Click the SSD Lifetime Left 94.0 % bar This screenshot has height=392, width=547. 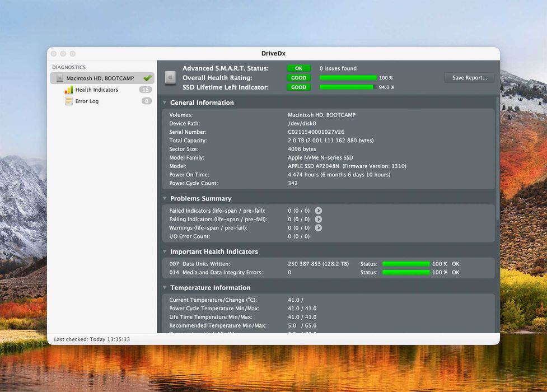[348, 87]
